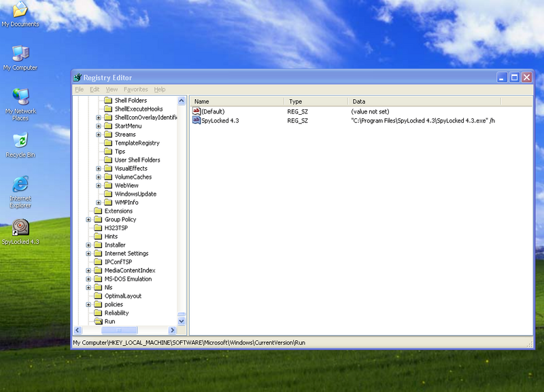Image resolution: width=544 pixels, height=392 pixels.
Task: Expand the Group Policy key
Action: coord(88,219)
